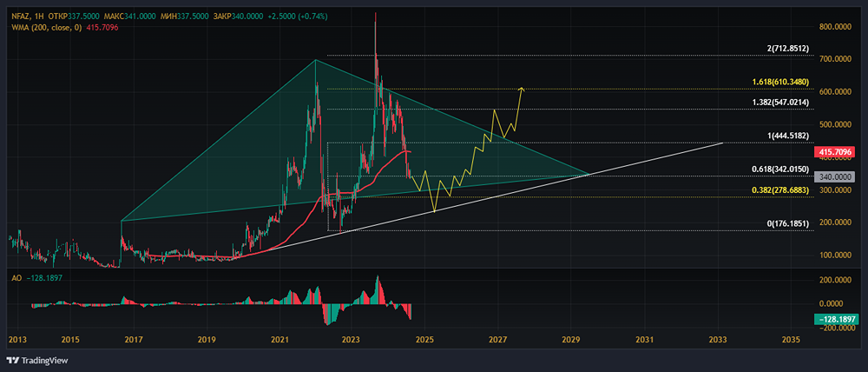Click the 2035 time axis label
The width and height of the screenshot is (868, 372).
click(x=791, y=339)
